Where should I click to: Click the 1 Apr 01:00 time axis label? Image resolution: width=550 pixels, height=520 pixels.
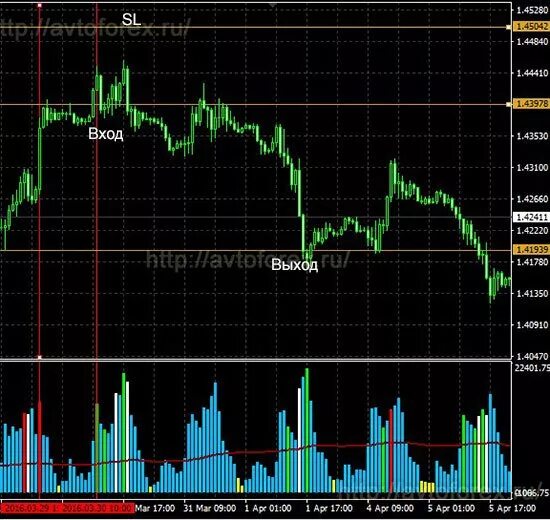[x=268, y=508]
